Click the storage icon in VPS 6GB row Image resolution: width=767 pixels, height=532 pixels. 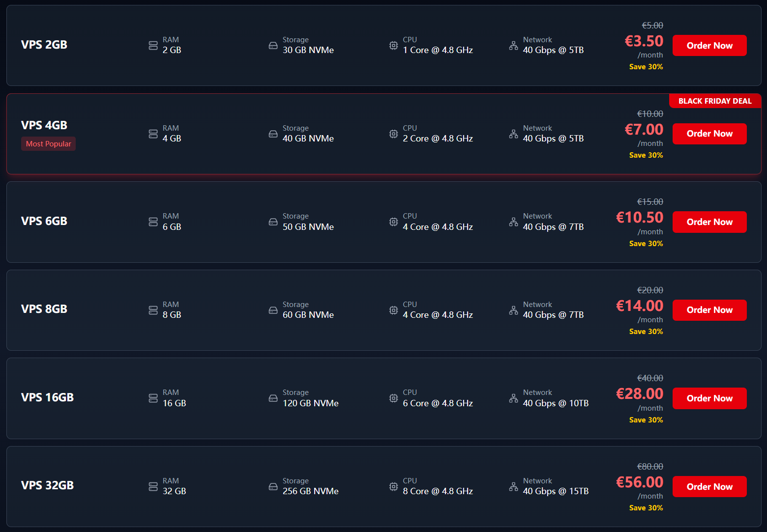273,222
